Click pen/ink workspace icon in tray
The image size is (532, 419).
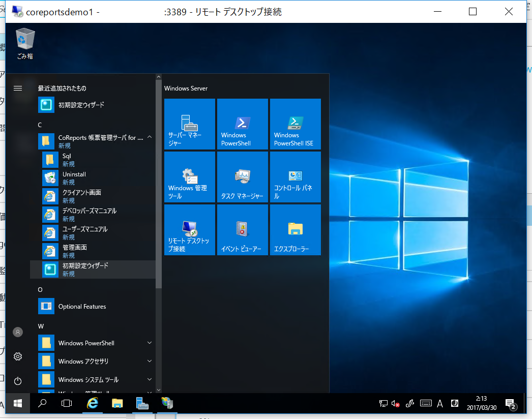coord(410,403)
